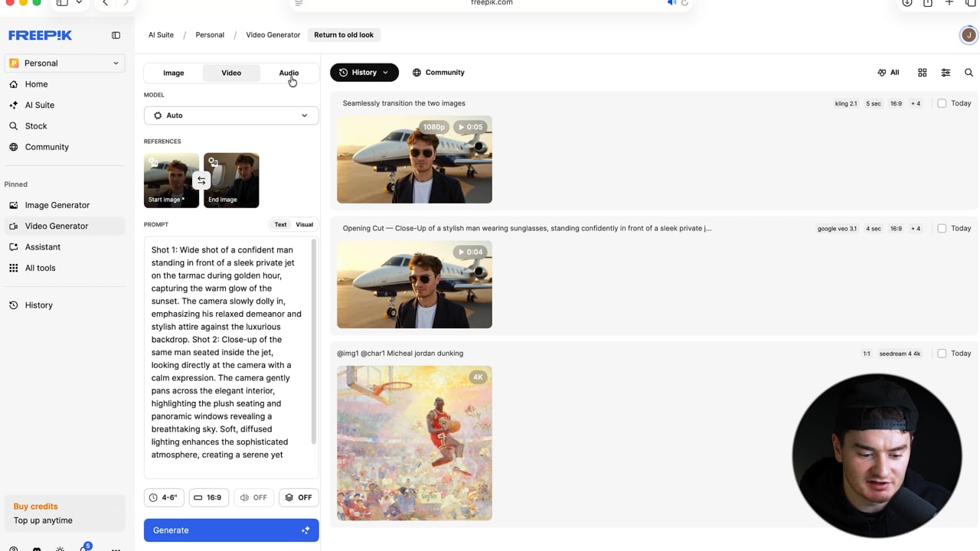
Task: Open the user avatar menu
Action: tap(969, 34)
